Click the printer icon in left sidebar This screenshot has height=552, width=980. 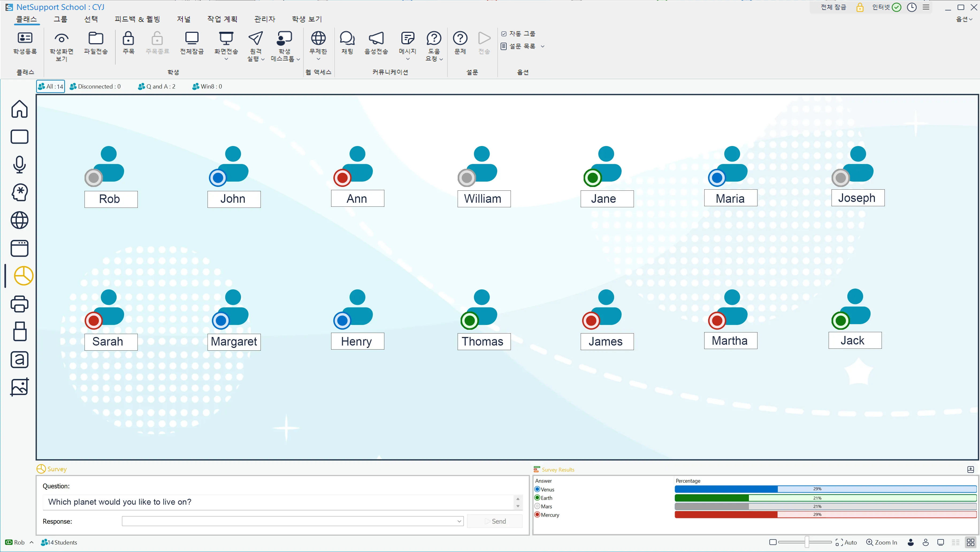[x=20, y=304]
